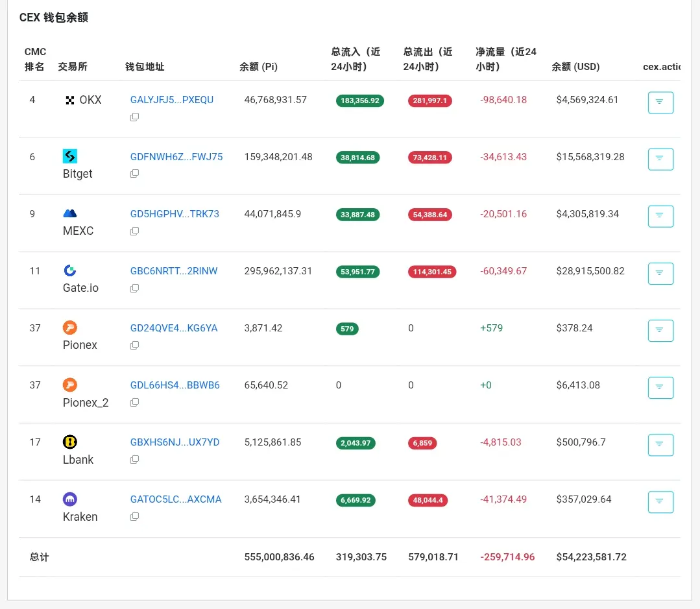Open wallet link GBC6NRTT...2RINW

(x=174, y=271)
